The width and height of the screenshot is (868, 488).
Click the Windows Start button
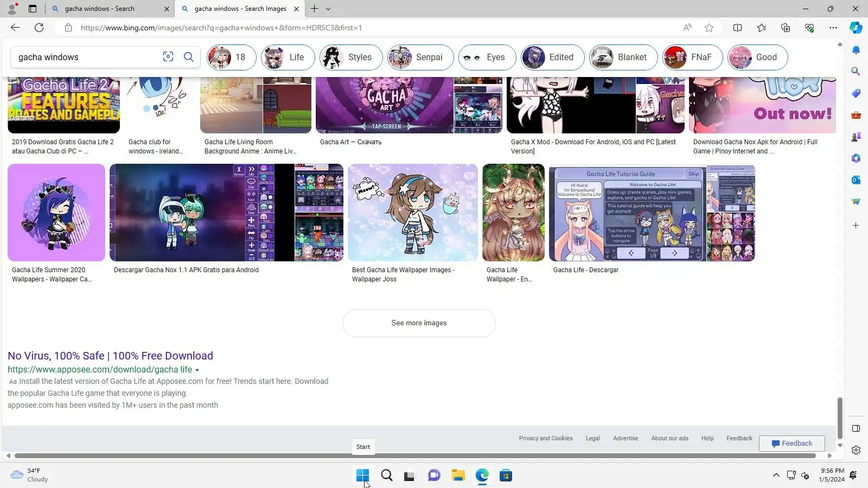(x=363, y=476)
